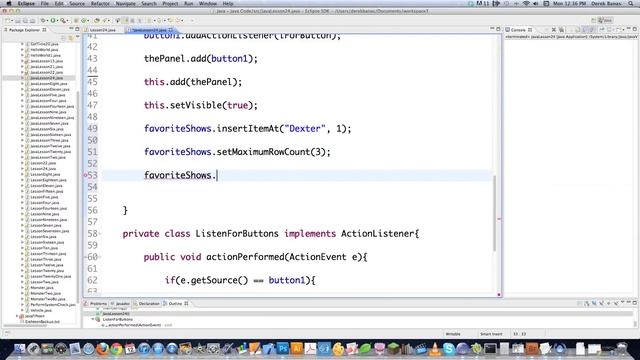
Task: Open the Run menu
Action: point(189,3)
